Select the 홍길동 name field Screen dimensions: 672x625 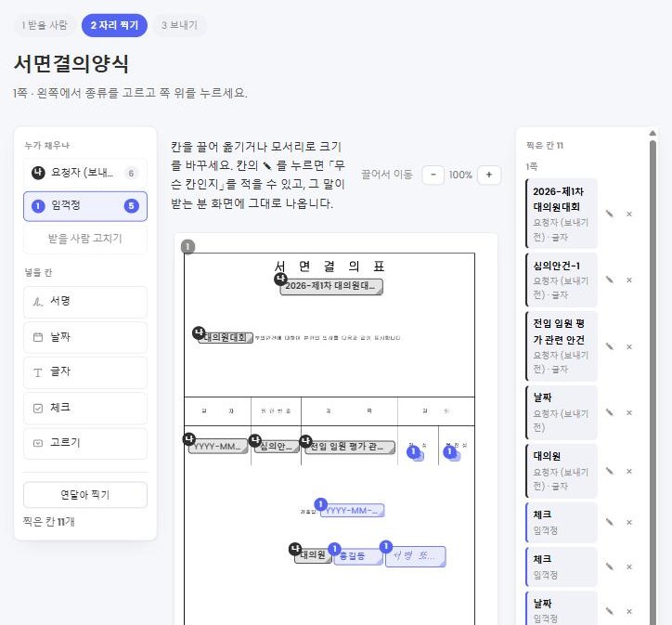358,556
